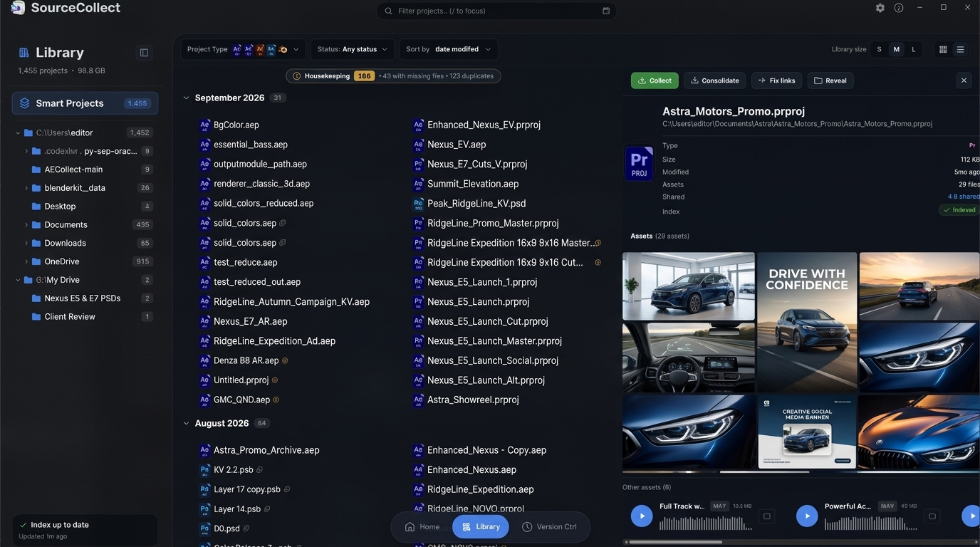Open the 4 8 shared link
The height and width of the screenshot is (547, 980).
[963, 197]
